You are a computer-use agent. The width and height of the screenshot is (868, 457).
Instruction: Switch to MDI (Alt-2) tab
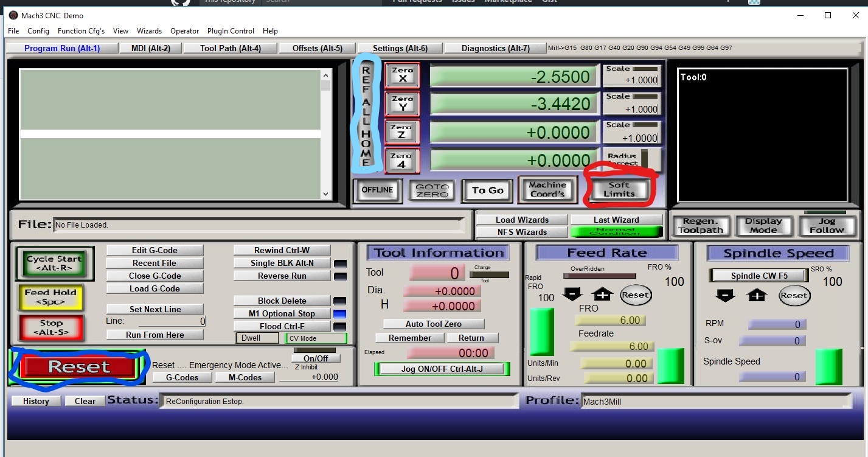[151, 48]
